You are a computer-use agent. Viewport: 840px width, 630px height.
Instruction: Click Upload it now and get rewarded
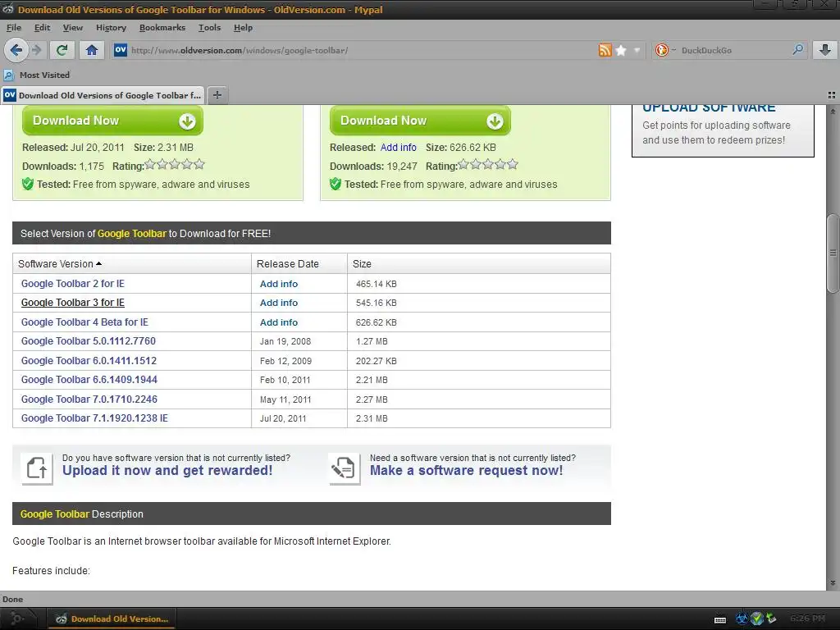click(167, 470)
